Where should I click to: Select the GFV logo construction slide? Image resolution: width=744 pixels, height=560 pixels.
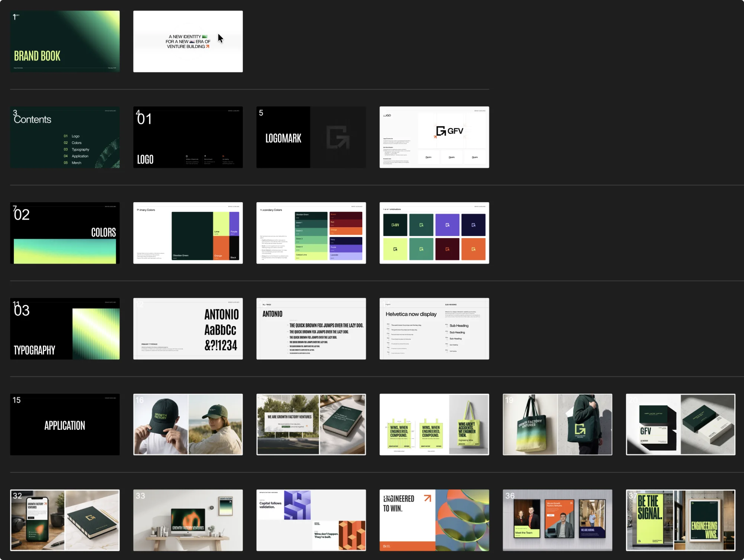[x=434, y=137]
